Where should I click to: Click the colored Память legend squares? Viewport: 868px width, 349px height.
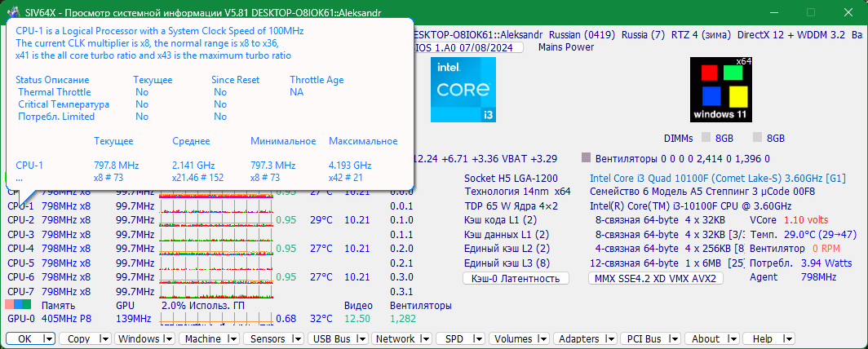(x=18, y=305)
